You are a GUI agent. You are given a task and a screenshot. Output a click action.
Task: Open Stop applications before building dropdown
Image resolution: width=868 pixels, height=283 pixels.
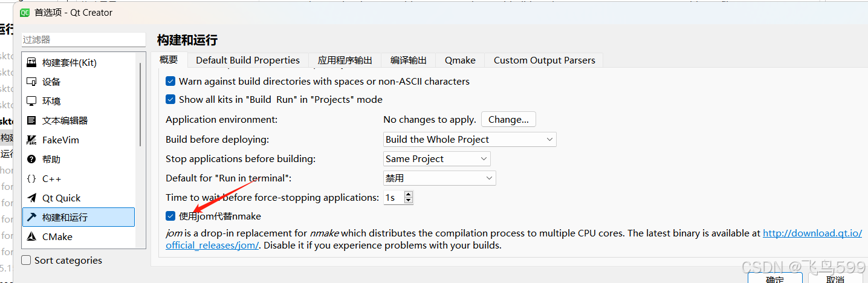[x=437, y=158]
